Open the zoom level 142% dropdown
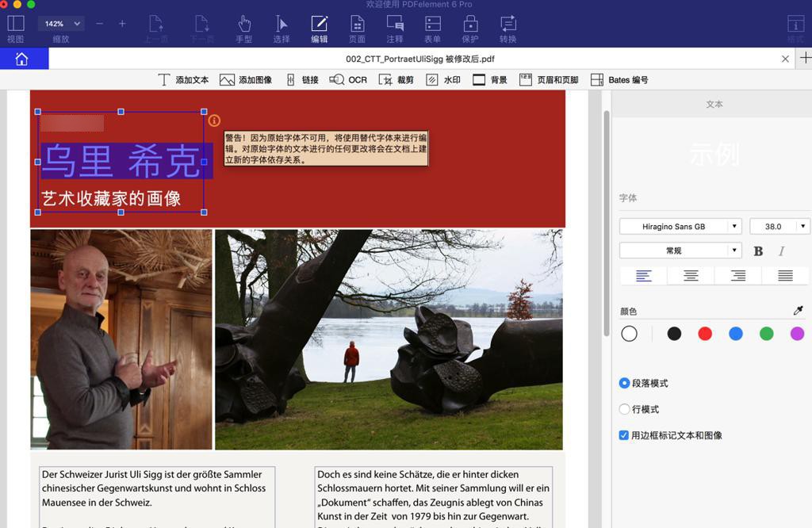 click(x=60, y=24)
